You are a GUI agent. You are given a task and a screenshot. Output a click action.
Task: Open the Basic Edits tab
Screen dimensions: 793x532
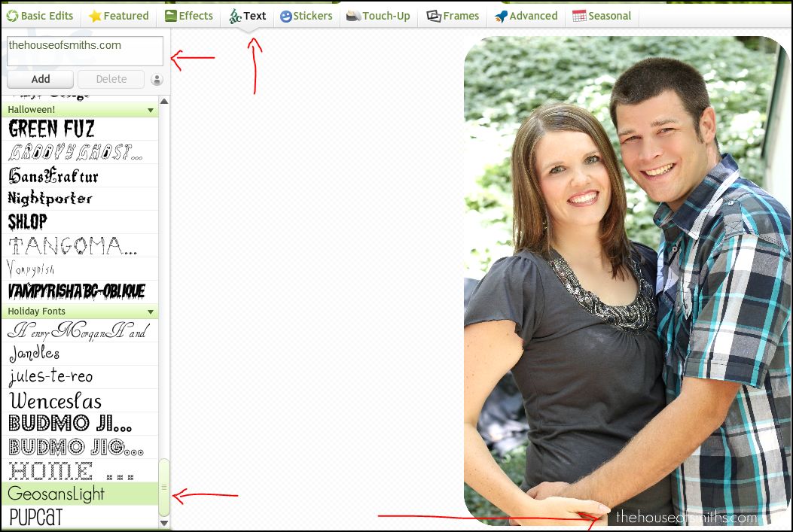[x=40, y=16]
